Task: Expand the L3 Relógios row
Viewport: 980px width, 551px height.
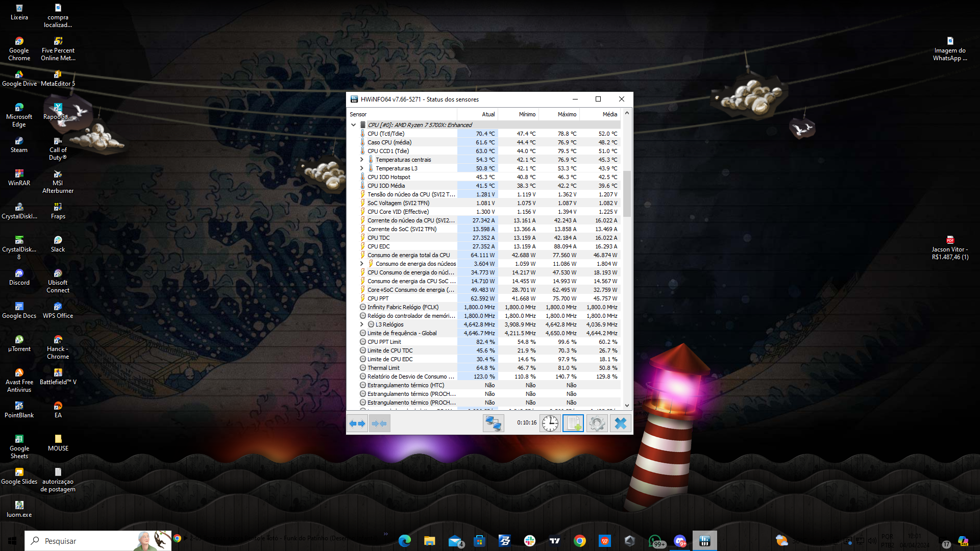Action: [x=362, y=324]
